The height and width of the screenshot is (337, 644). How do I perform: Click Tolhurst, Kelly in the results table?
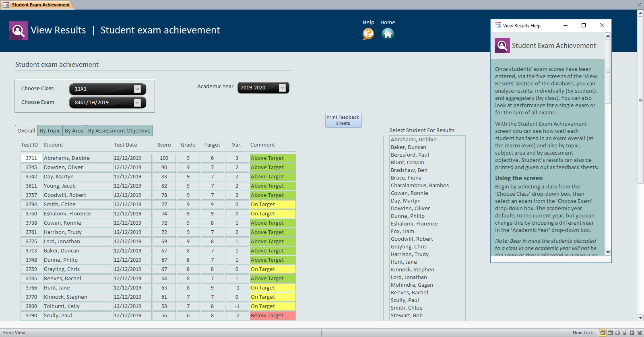pyautogui.click(x=77, y=306)
